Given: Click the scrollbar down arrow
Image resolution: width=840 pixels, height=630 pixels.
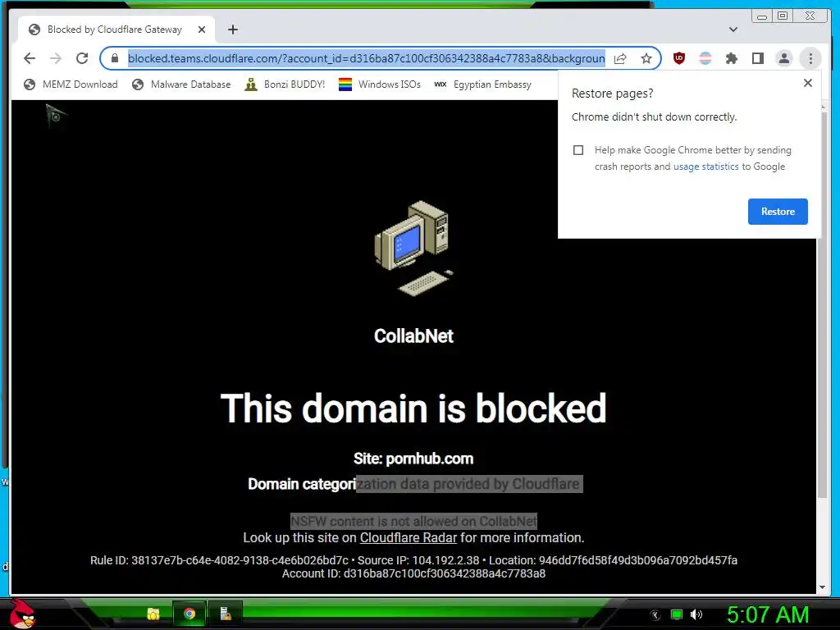Looking at the screenshot, I should point(822,587).
